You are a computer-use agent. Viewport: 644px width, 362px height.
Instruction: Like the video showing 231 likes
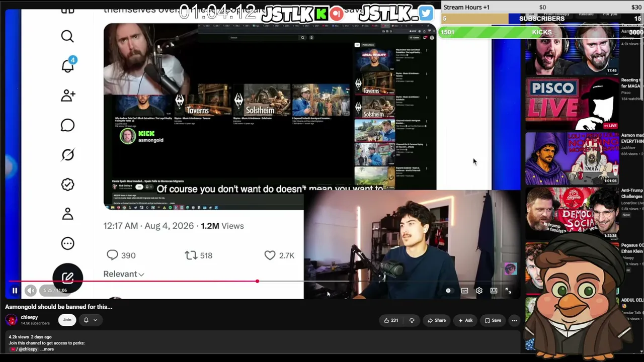[390, 320]
